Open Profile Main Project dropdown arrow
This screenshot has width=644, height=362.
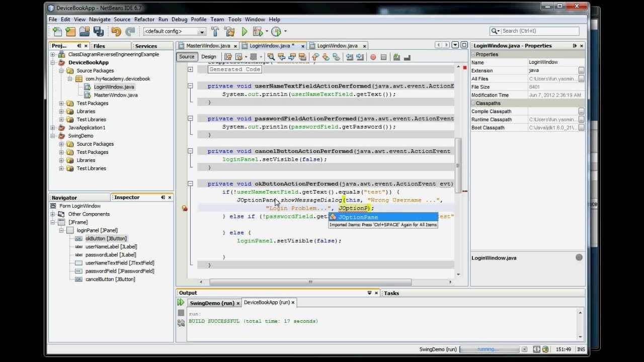point(285,32)
